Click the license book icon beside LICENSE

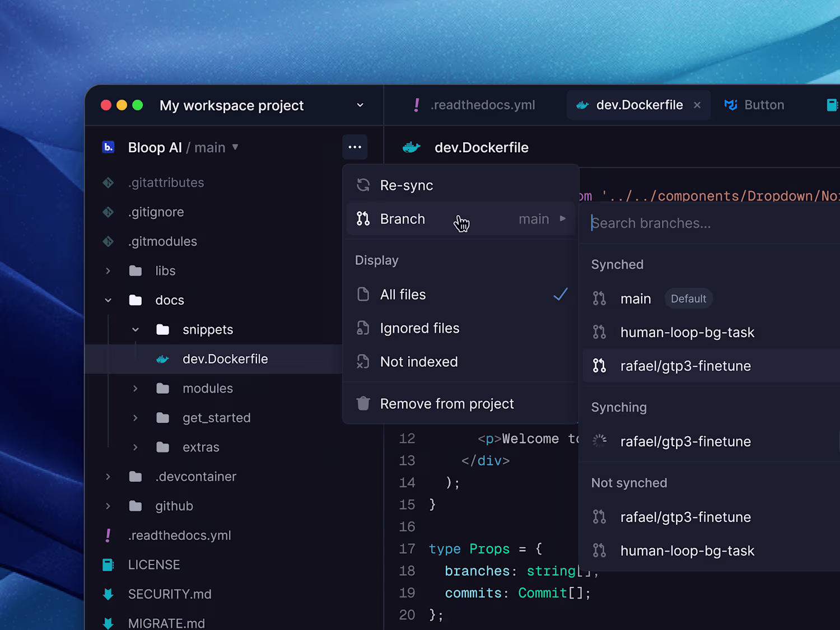[108, 564]
